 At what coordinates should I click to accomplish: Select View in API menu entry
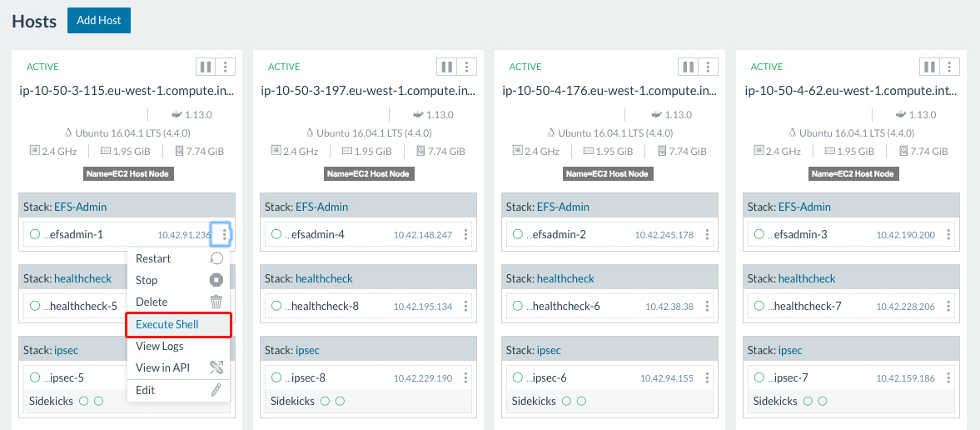(x=163, y=367)
